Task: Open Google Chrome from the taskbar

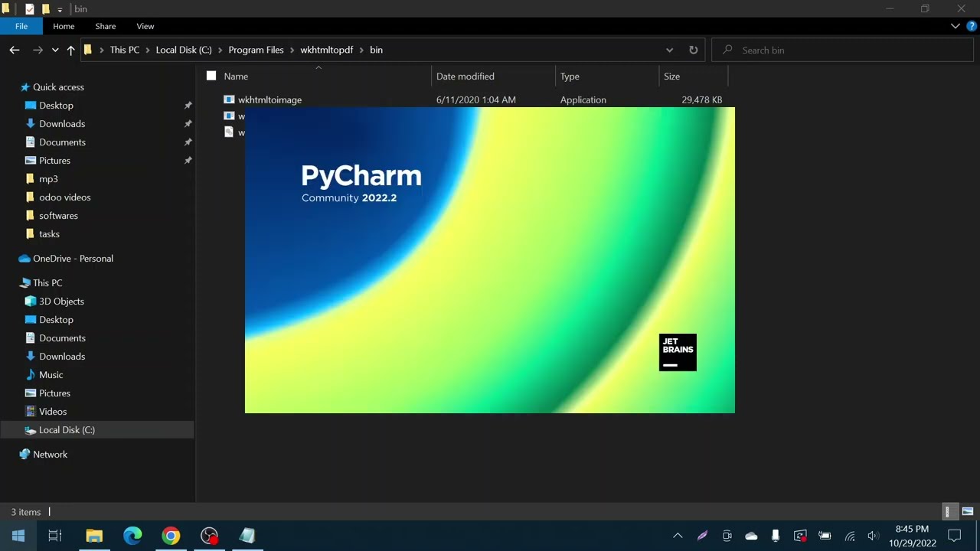Action: point(171,536)
